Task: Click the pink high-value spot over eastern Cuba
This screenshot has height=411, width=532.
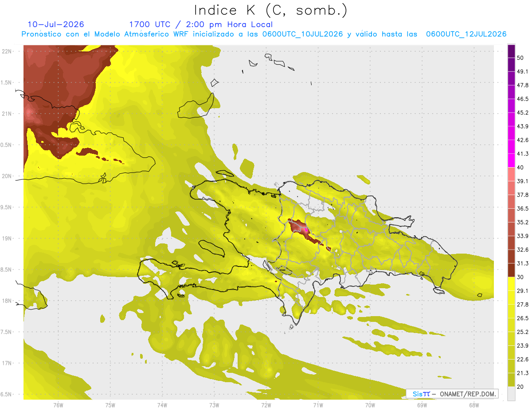Action: tap(29, 112)
